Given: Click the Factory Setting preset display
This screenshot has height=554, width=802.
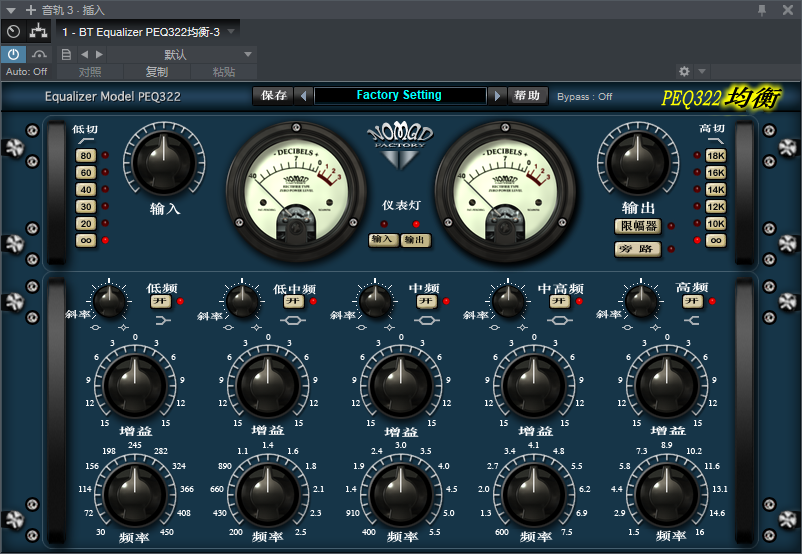Looking at the screenshot, I should [399, 95].
